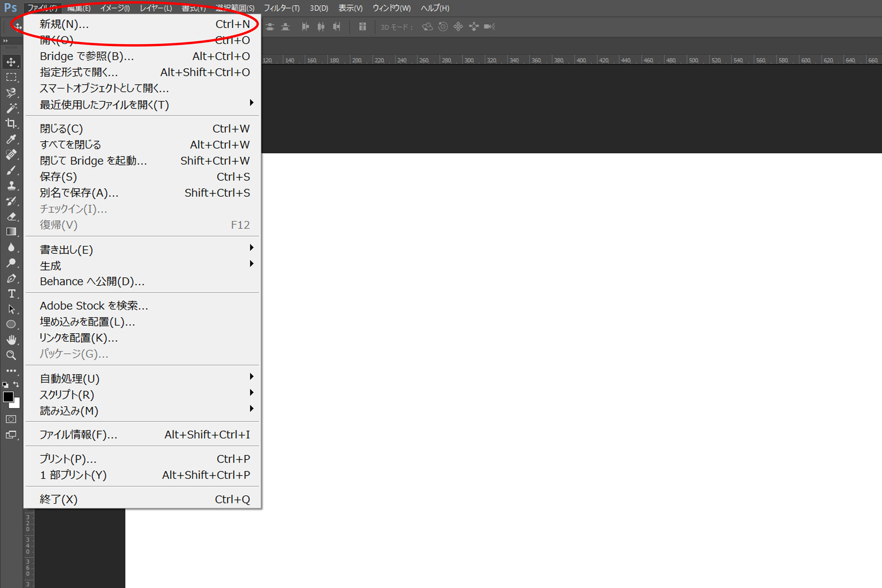Select the Gradient tool
This screenshot has height=588, width=882.
11,232
